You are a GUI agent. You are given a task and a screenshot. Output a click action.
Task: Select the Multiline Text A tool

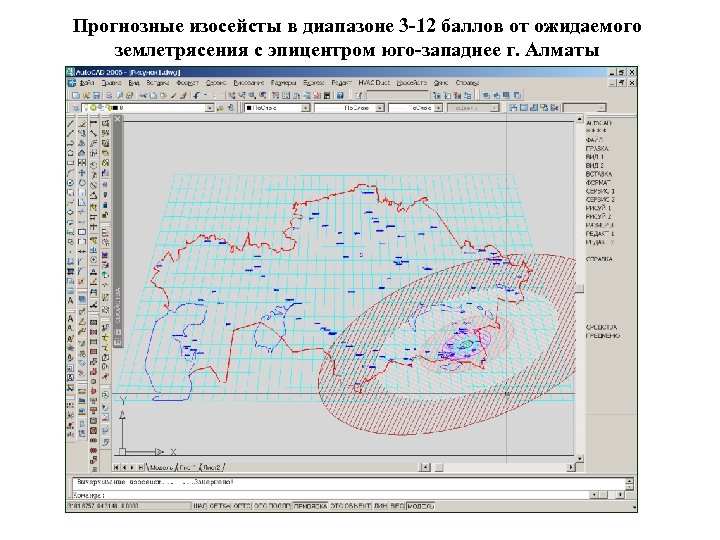[70, 300]
